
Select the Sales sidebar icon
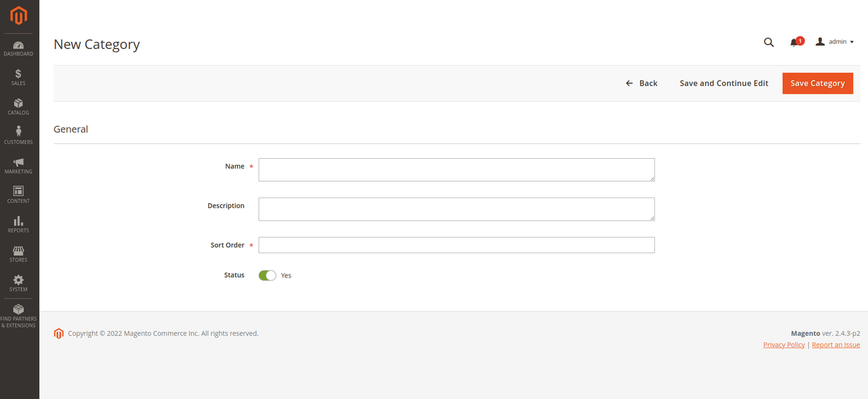point(18,75)
